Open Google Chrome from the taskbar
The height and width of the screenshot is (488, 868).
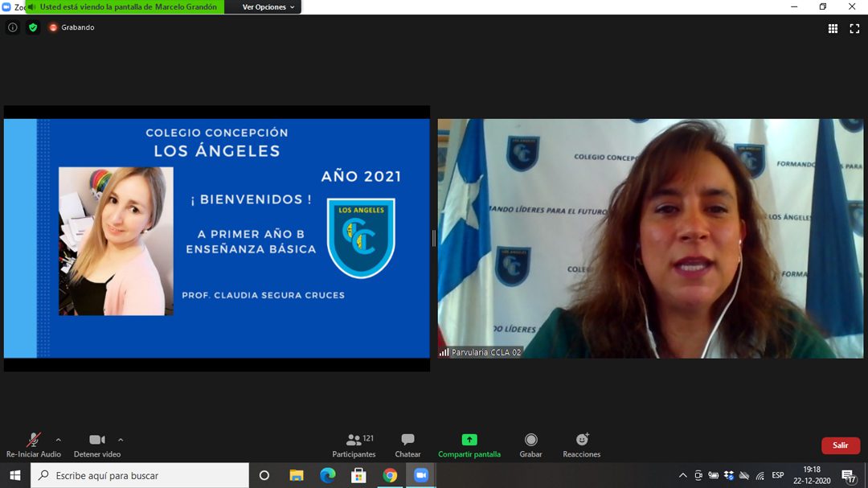click(x=390, y=475)
